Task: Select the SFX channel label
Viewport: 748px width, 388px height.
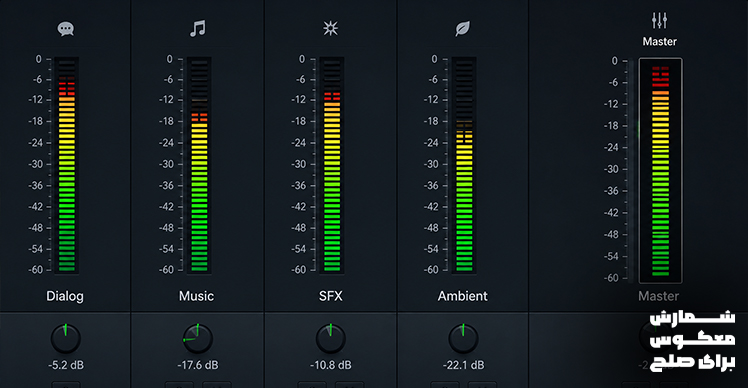Action: click(x=331, y=296)
